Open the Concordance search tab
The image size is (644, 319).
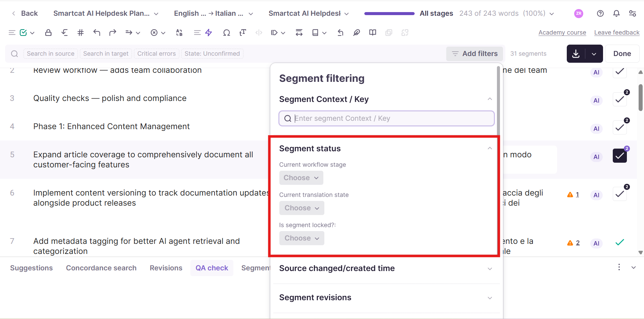[x=101, y=268]
